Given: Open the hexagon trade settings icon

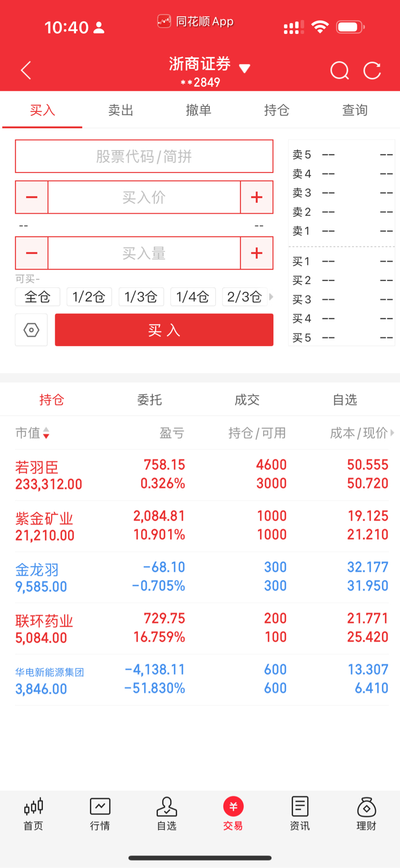Looking at the screenshot, I should coord(31,330).
